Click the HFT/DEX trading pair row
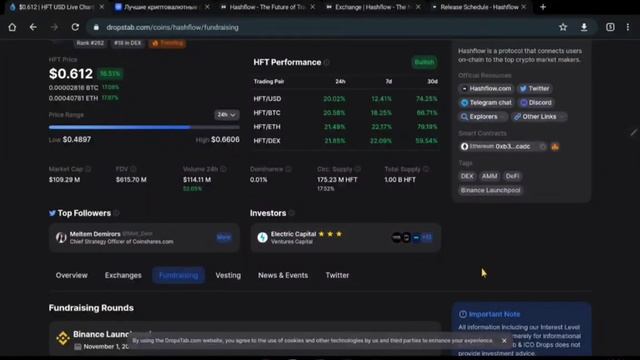Screen dimensions: 640x360 click(x=345, y=141)
